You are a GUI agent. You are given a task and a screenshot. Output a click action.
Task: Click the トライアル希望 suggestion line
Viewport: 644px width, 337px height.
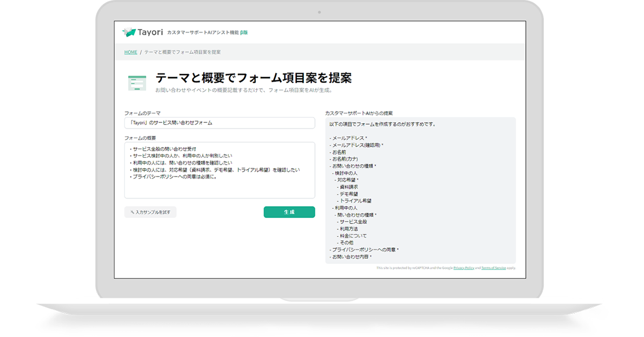[354, 201]
